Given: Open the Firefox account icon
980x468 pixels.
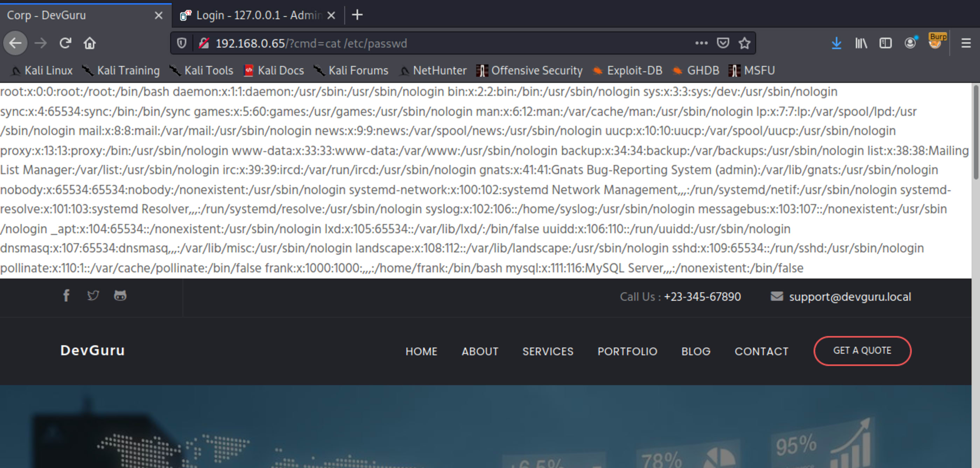Looking at the screenshot, I should click(910, 43).
